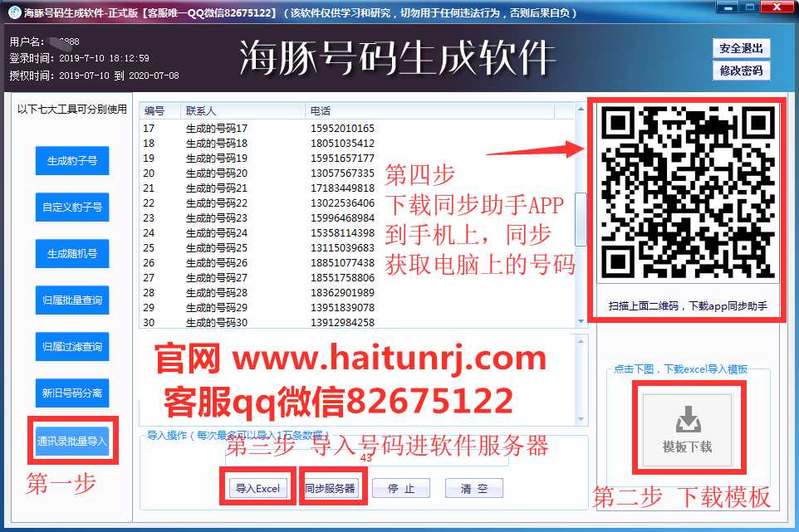Click row number 25 in 编号 column
This screenshot has width=799, height=532.
coord(149,248)
